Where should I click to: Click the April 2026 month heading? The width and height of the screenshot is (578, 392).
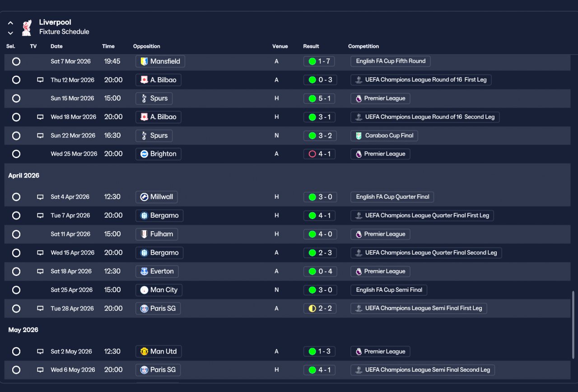coord(24,176)
